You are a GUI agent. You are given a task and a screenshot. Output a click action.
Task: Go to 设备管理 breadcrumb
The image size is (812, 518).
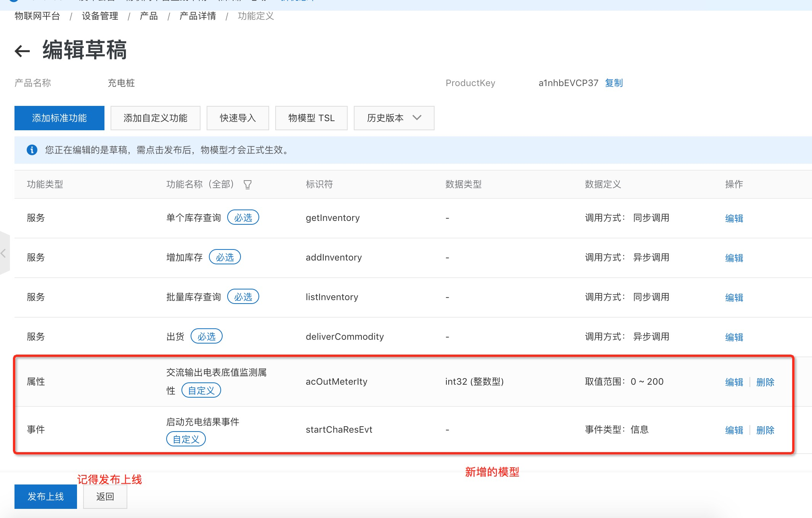click(x=100, y=16)
